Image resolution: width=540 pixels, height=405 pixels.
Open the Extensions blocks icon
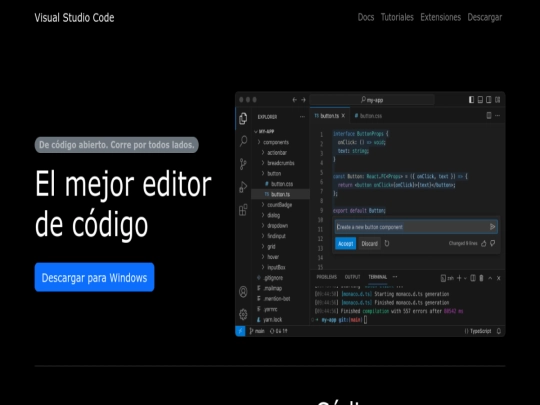click(x=243, y=210)
